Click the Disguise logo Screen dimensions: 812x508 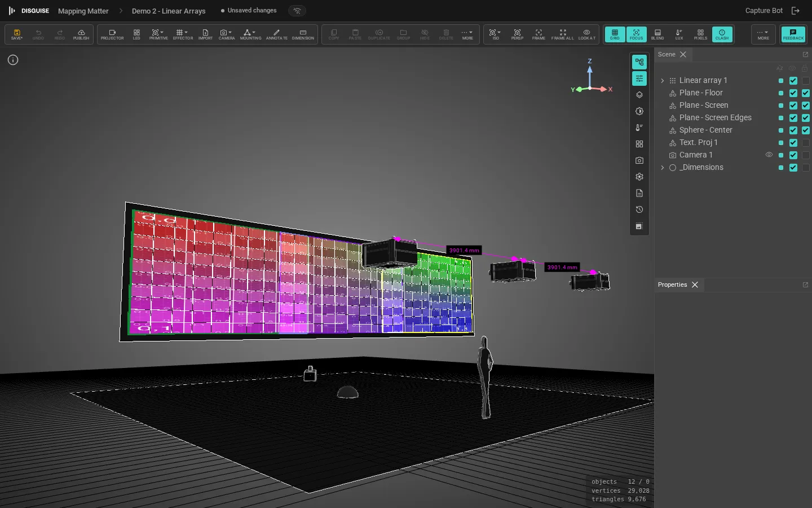29,11
